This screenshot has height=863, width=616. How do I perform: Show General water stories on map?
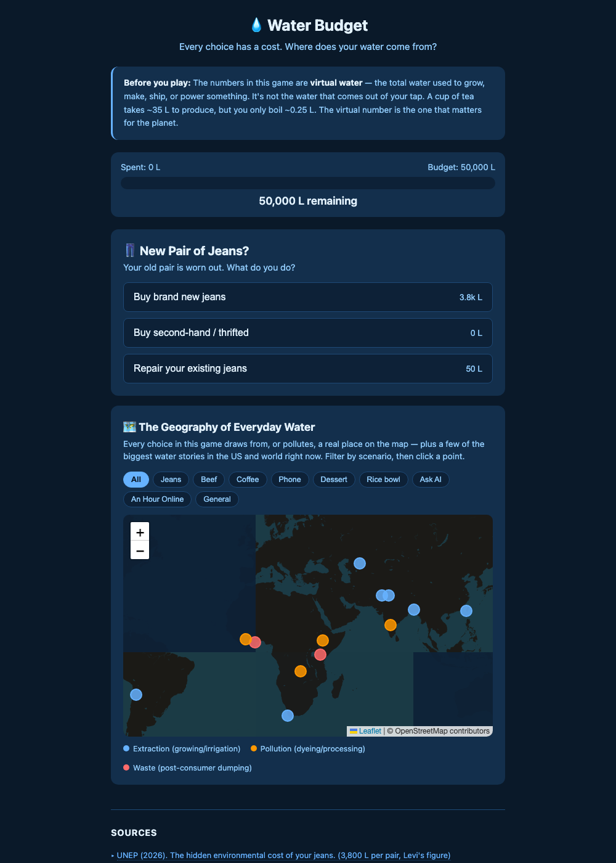(217, 499)
